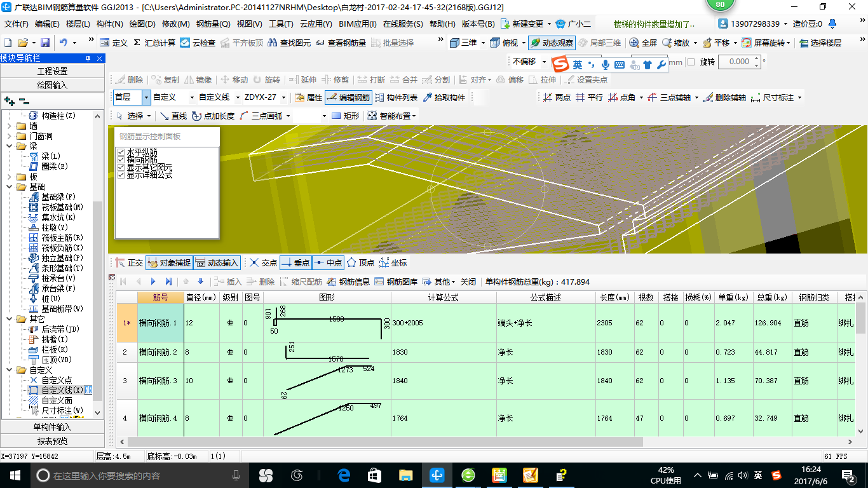The image size is (868, 488).
Task: Uncheck 水平纵筋 checkbox
Action: tap(121, 152)
